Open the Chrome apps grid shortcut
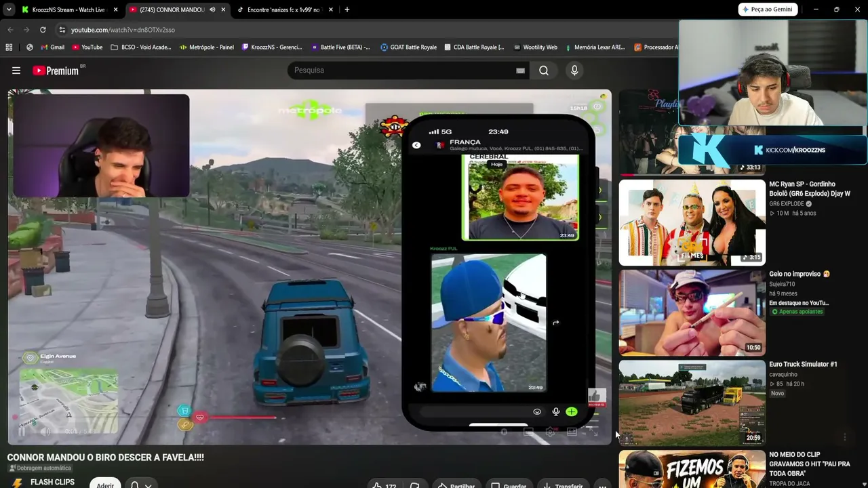Image resolution: width=868 pixels, height=488 pixels. pyautogui.click(x=9, y=47)
